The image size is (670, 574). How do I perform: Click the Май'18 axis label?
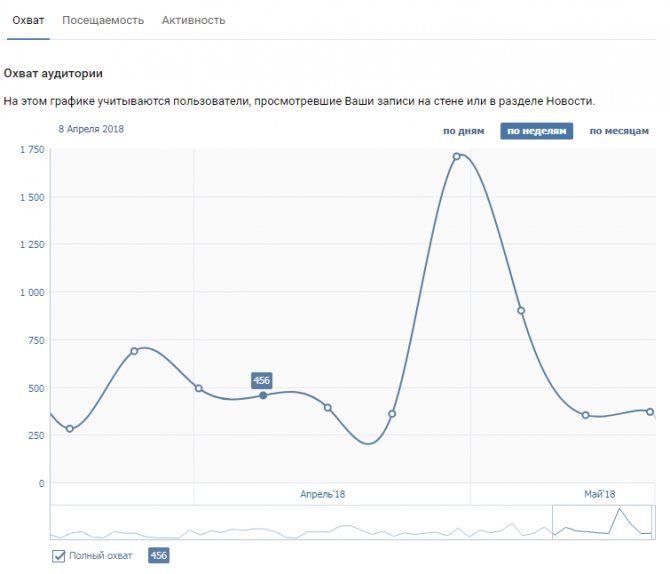tap(599, 495)
